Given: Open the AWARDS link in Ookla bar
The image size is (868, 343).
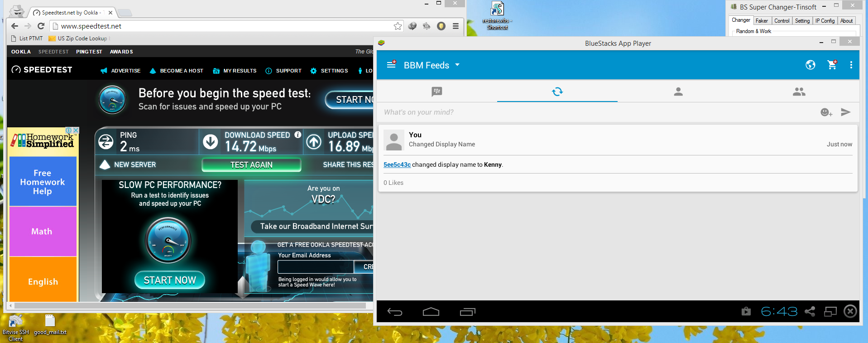Looking at the screenshot, I should pyautogui.click(x=121, y=52).
